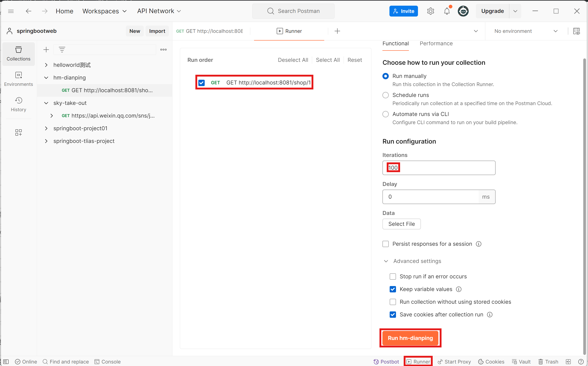Click the Run hm-dianping button
The image size is (588, 366).
pos(410,338)
